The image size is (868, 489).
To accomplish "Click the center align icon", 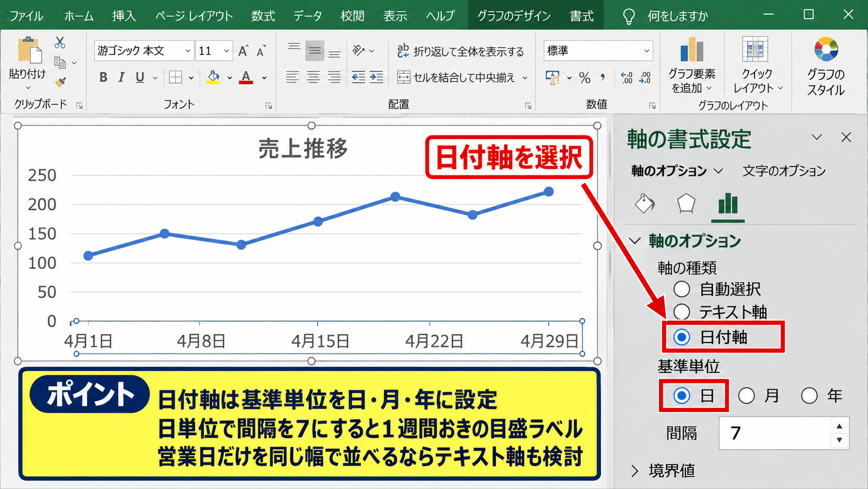I will tap(313, 77).
